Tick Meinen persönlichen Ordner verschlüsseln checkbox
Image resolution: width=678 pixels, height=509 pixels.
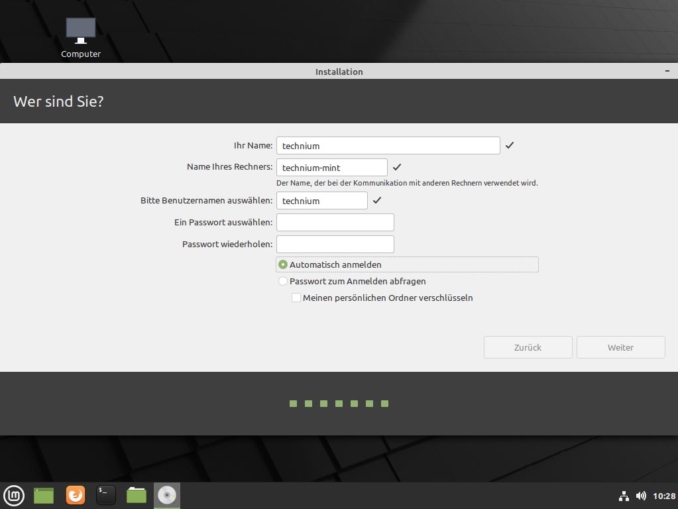pos(296,298)
